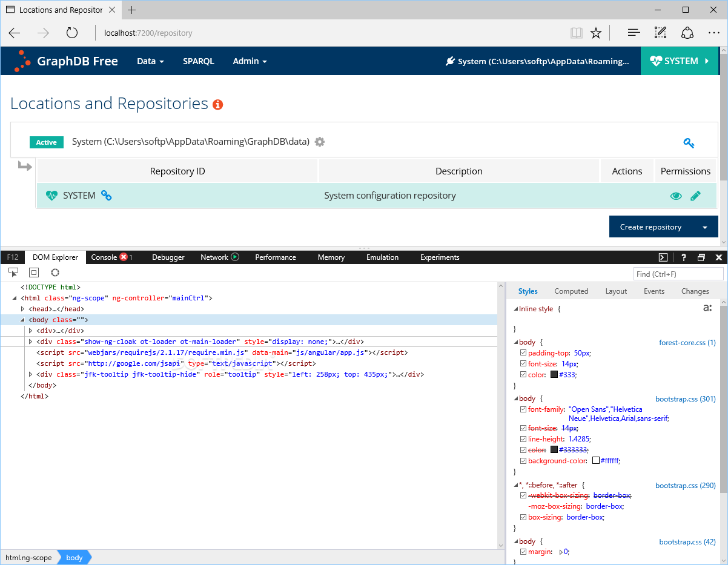The height and width of the screenshot is (565, 728).
Task: Expand the first div node under body
Action: [30, 331]
